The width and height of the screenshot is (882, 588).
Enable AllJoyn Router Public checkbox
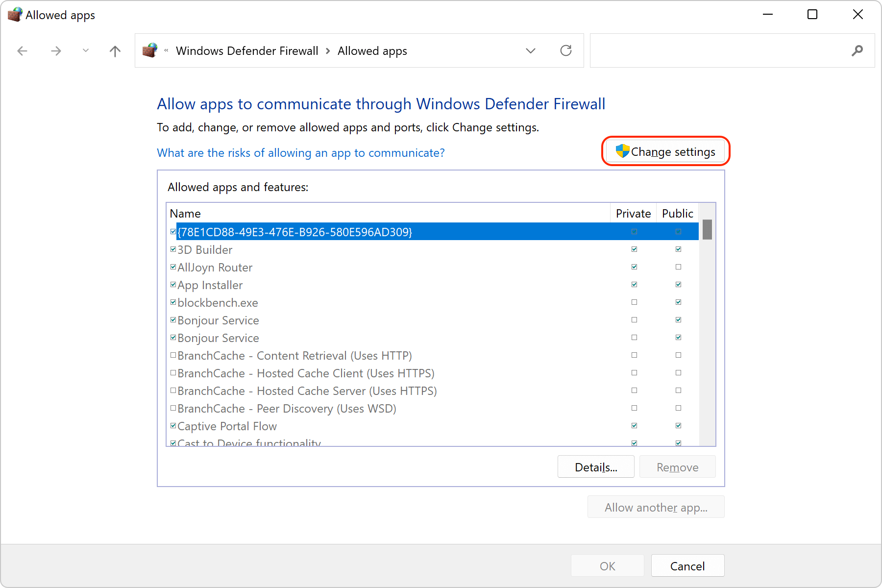tap(678, 267)
